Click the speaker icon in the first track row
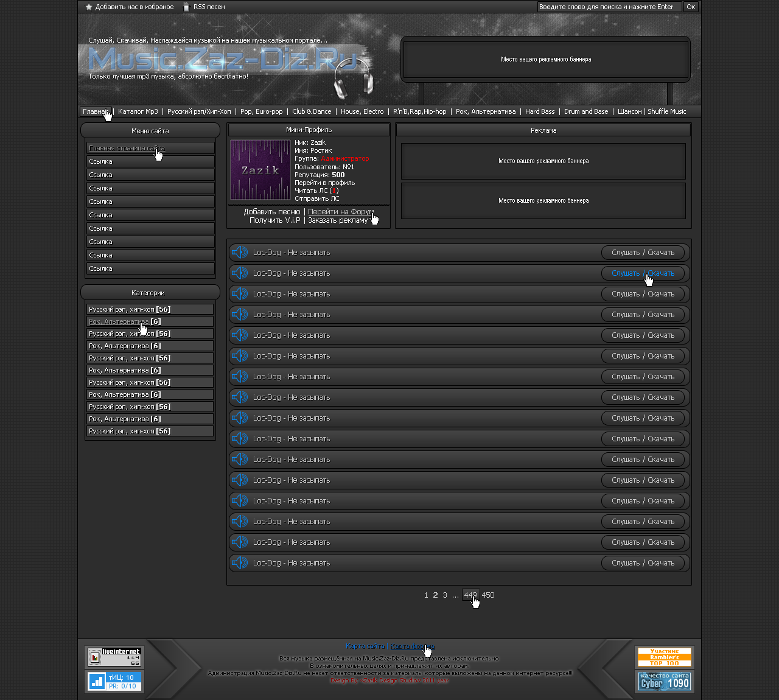Image resolution: width=779 pixels, height=700 pixels. coord(240,252)
